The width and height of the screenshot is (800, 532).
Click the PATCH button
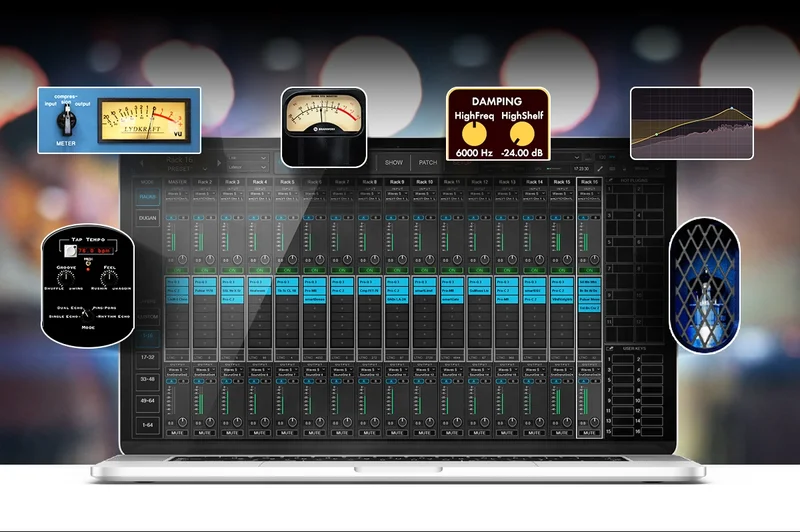(x=428, y=163)
